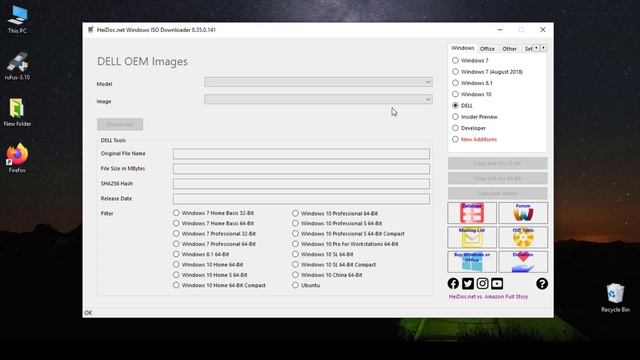Viewport: 640px width, 360px height.
Task: Open HeiDoc.net vs. Amazon Full Story link
Action: [x=488, y=297]
